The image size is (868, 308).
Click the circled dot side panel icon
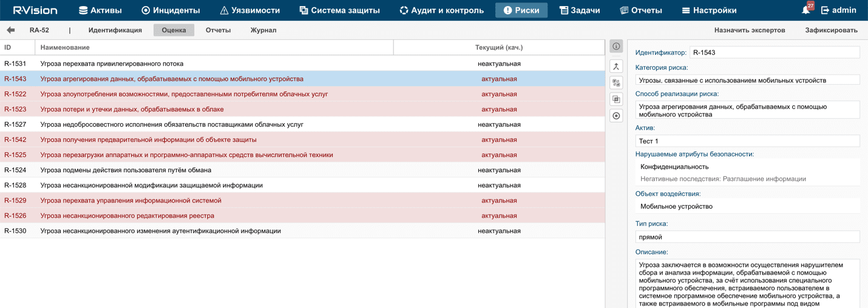(x=616, y=116)
